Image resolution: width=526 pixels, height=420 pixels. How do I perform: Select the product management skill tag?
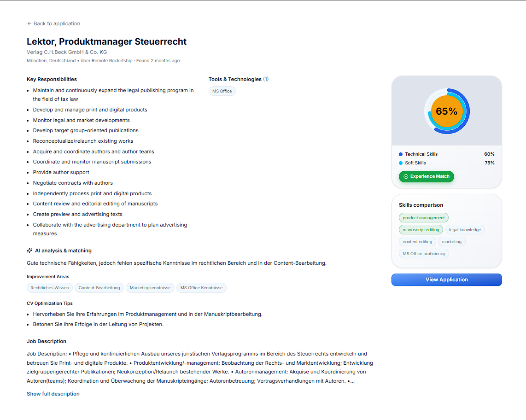pyautogui.click(x=424, y=218)
